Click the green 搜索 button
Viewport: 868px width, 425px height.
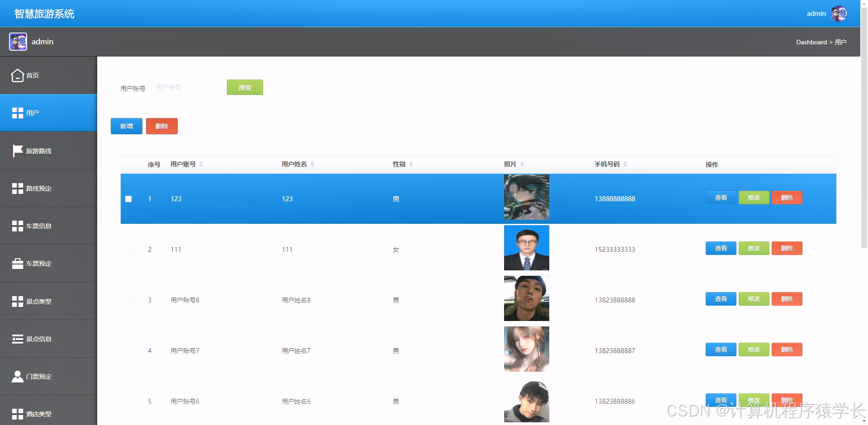click(245, 87)
